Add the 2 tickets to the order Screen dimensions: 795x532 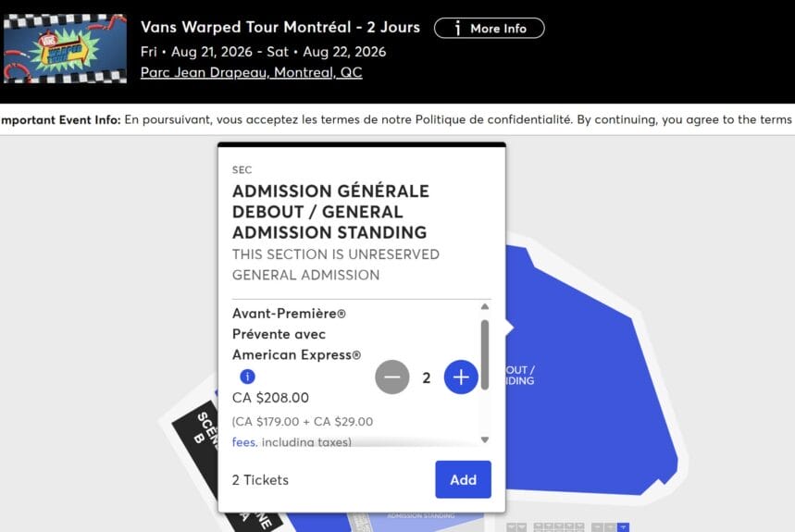pyautogui.click(x=463, y=479)
